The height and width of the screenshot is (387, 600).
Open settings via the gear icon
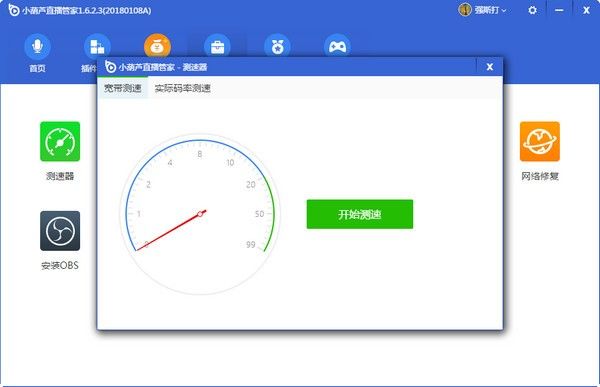[x=532, y=10]
